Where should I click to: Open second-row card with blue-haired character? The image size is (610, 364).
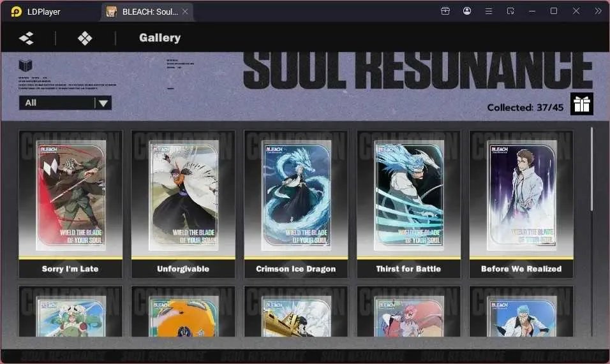click(521, 312)
